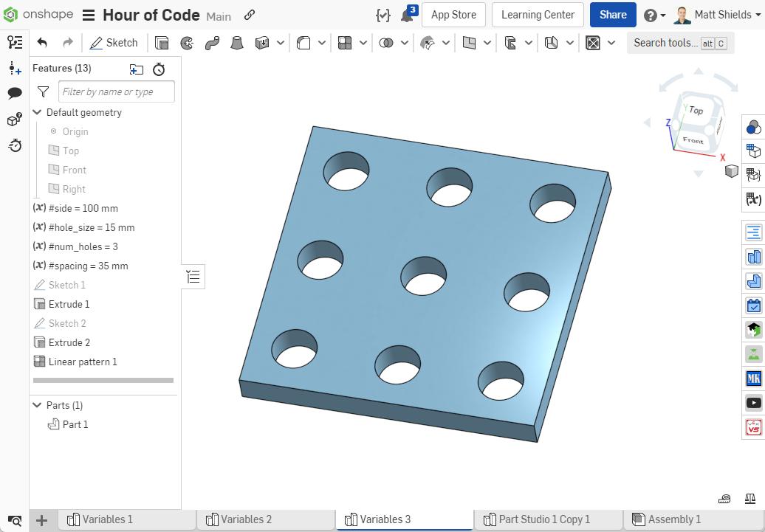Open the history panel via the clock icon
765x532 pixels.
click(16, 146)
